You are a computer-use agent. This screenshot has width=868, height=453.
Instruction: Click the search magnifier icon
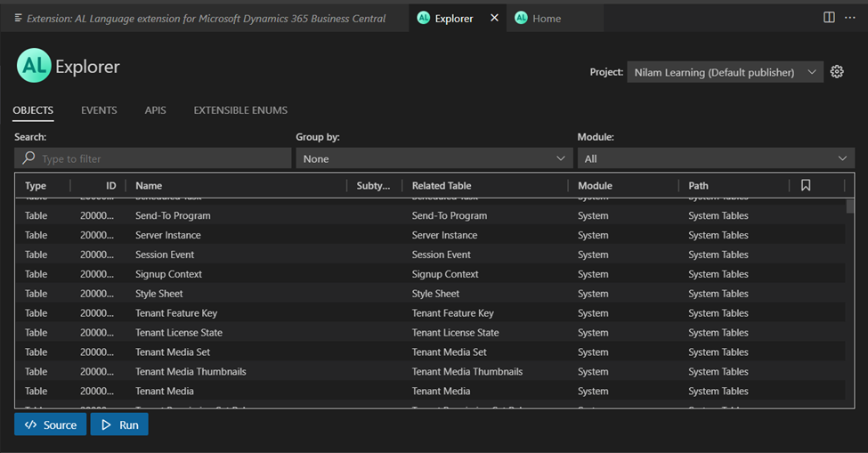point(28,158)
